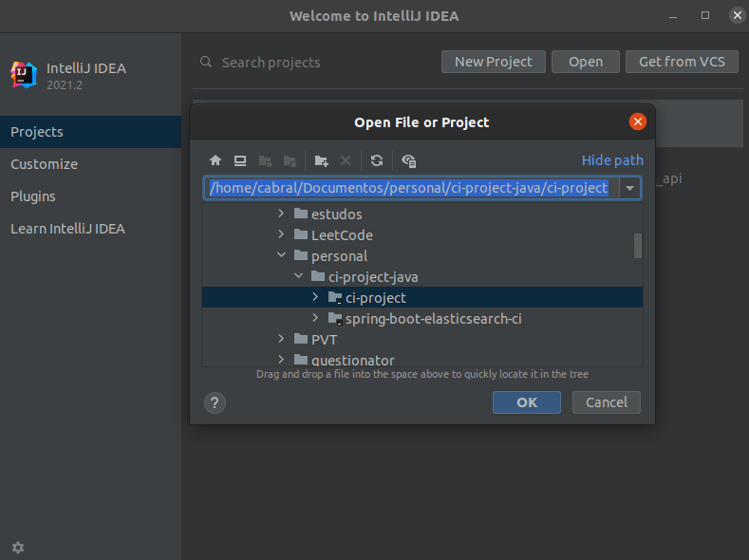Create a new folder with toolbar icon
Viewport: 749px width, 560px height.
point(322,161)
